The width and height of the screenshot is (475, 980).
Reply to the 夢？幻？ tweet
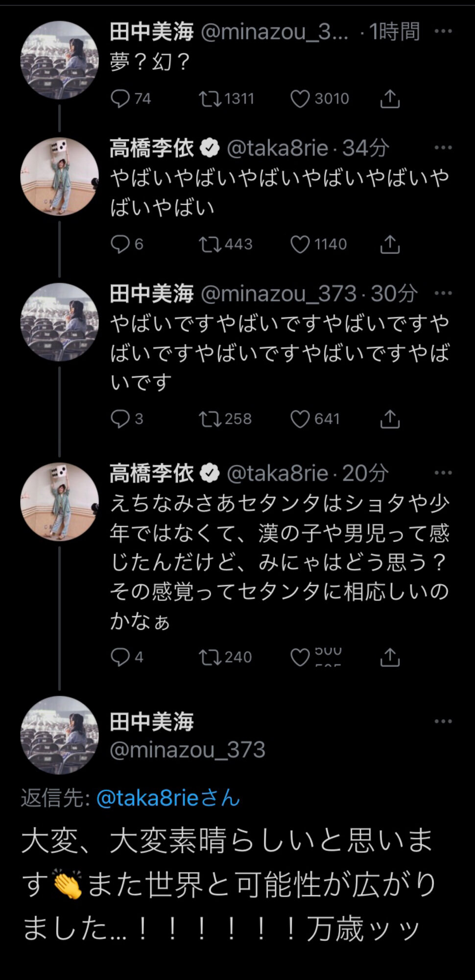coord(120,98)
